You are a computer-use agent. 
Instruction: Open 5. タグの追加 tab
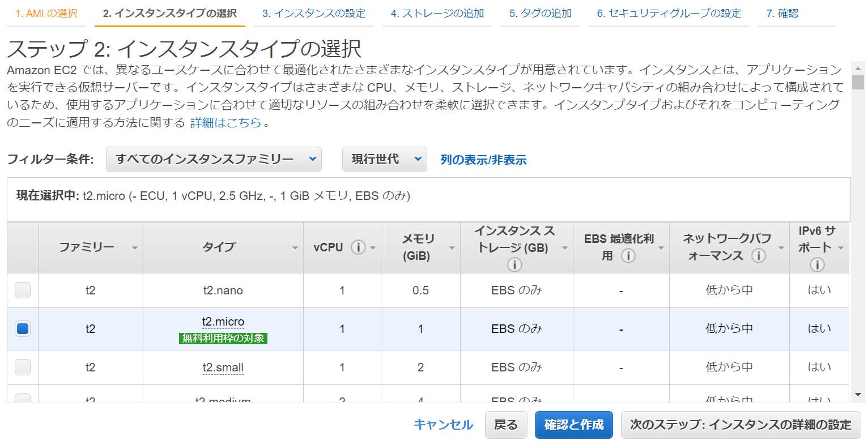pyautogui.click(x=541, y=13)
